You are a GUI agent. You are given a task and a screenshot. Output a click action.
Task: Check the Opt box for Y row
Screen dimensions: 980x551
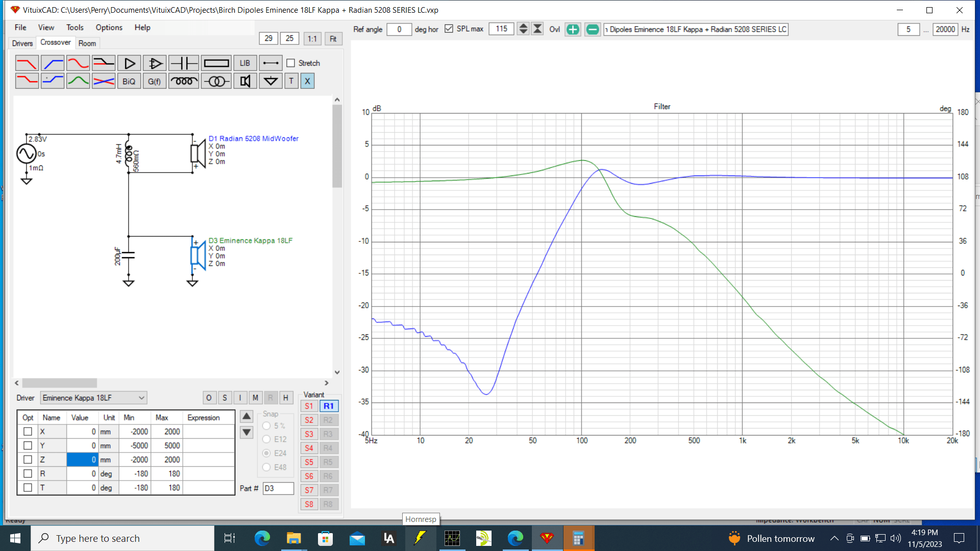tap(28, 445)
